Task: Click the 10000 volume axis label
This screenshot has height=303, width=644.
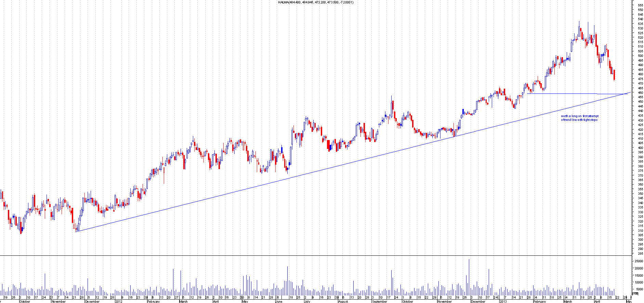Action: [639, 282]
